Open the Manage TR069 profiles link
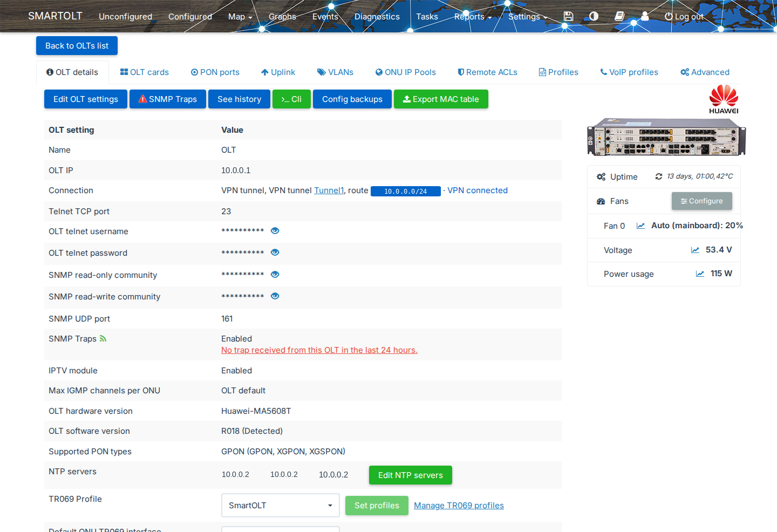This screenshot has width=777, height=532. click(x=459, y=506)
